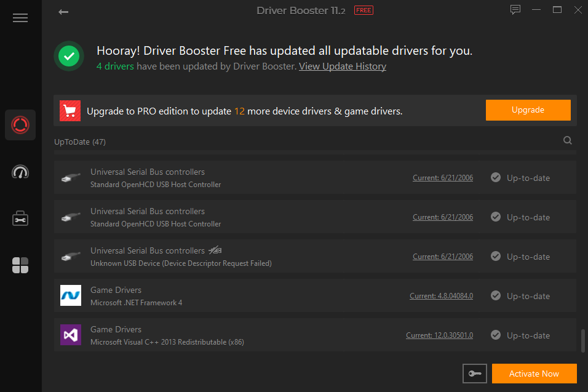Click the Visual C++ 2013 status checkmark

tap(496, 335)
